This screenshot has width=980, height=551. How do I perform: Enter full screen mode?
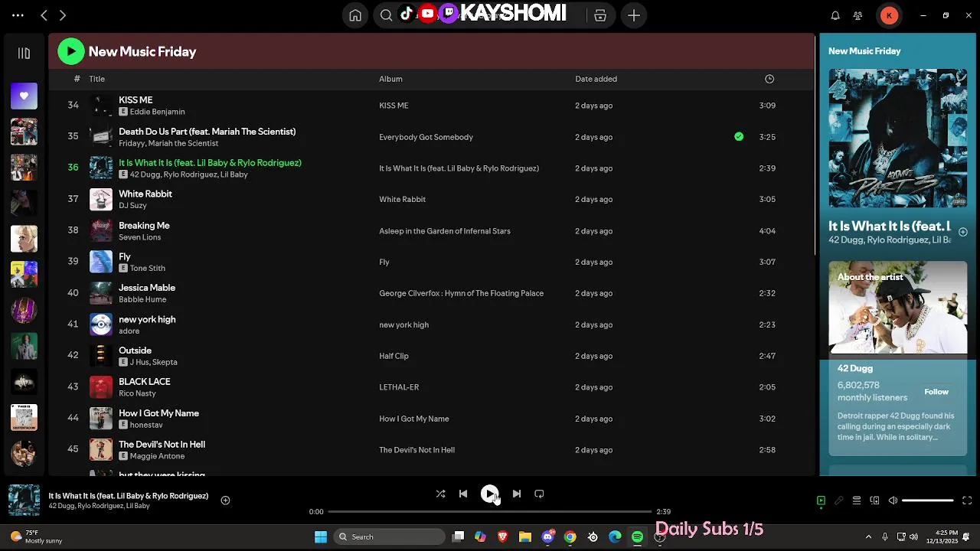click(x=967, y=500)
